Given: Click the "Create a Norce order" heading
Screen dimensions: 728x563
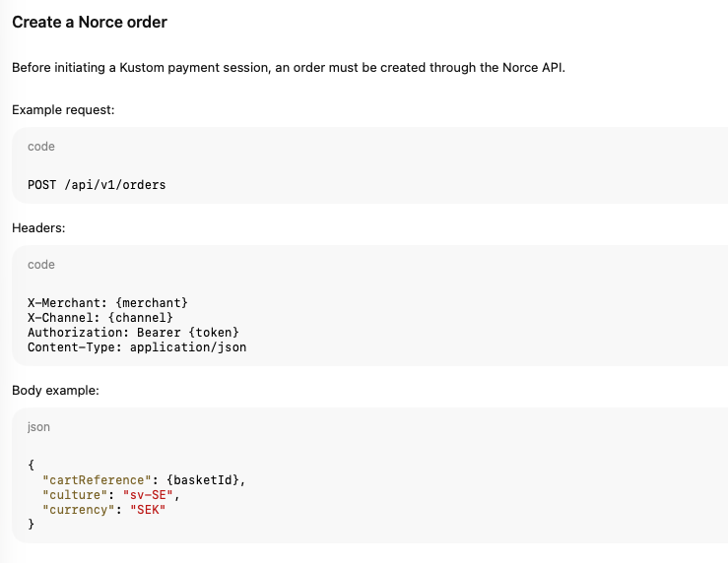Looking at the screenshot, I should (90, 22).
